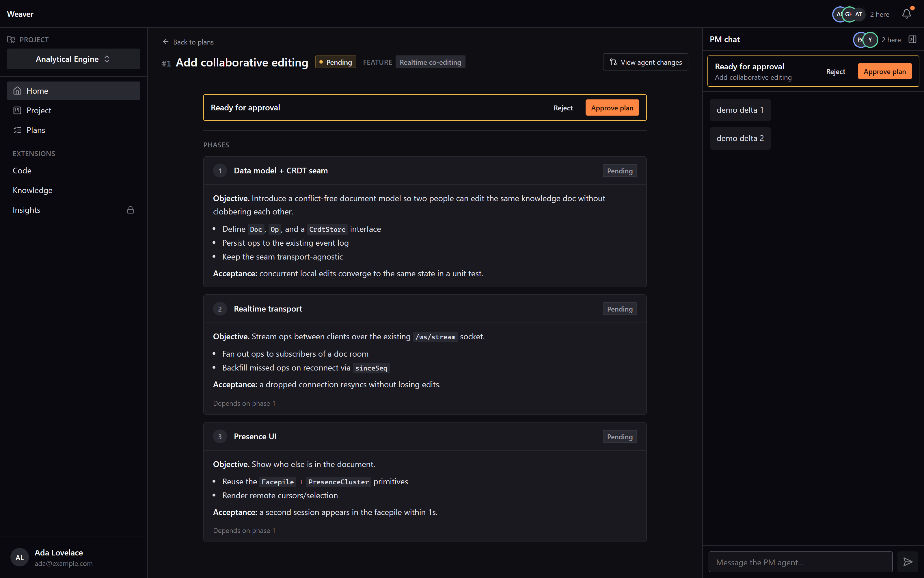Open the Analytical Engine project switcher

(73, 59)
